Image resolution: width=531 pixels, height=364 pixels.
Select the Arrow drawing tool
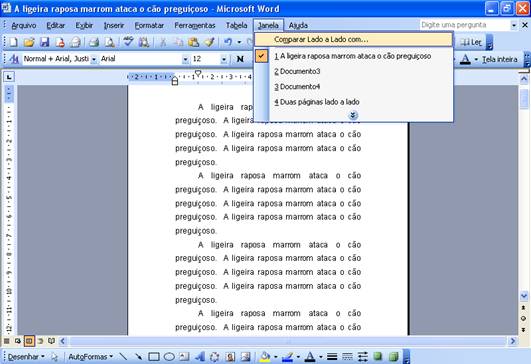[x=139, y=357]
